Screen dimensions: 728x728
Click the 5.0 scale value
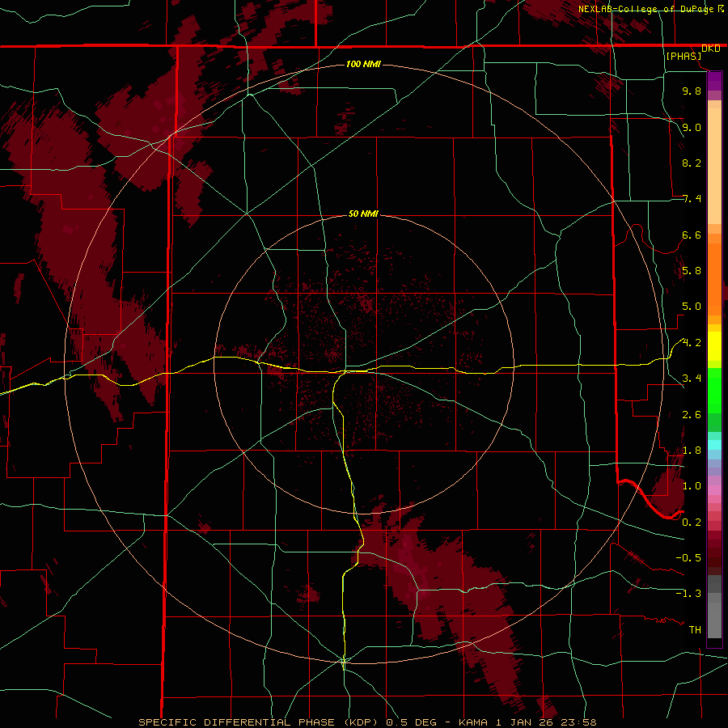point(692,307)
